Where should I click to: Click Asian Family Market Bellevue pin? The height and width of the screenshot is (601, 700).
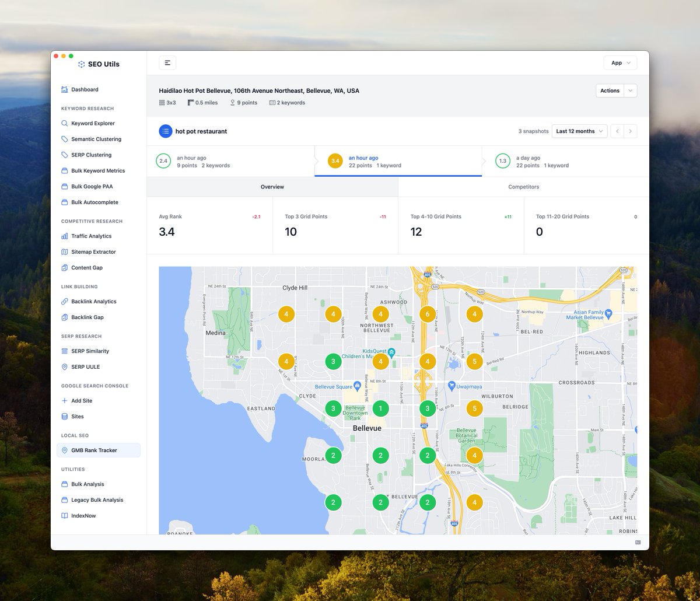pos(608,313)
